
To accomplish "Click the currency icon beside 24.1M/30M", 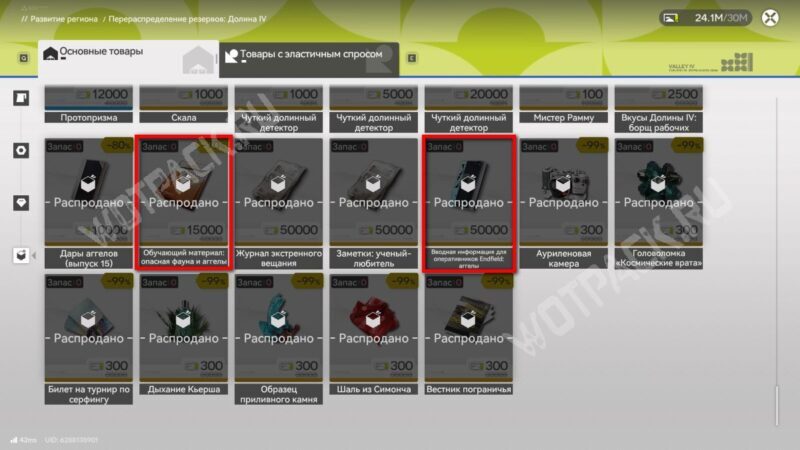I will point(671,19).
